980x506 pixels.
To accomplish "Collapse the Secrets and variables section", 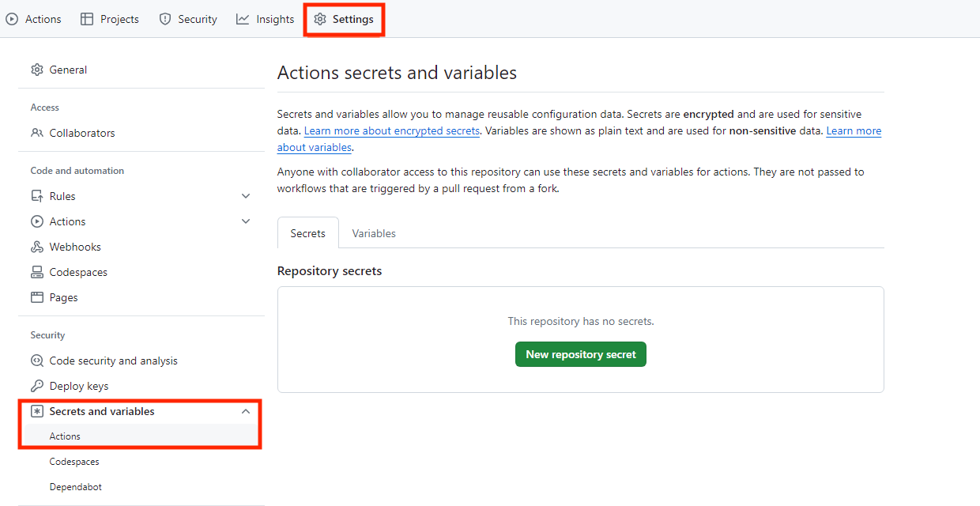I will 246,411.
